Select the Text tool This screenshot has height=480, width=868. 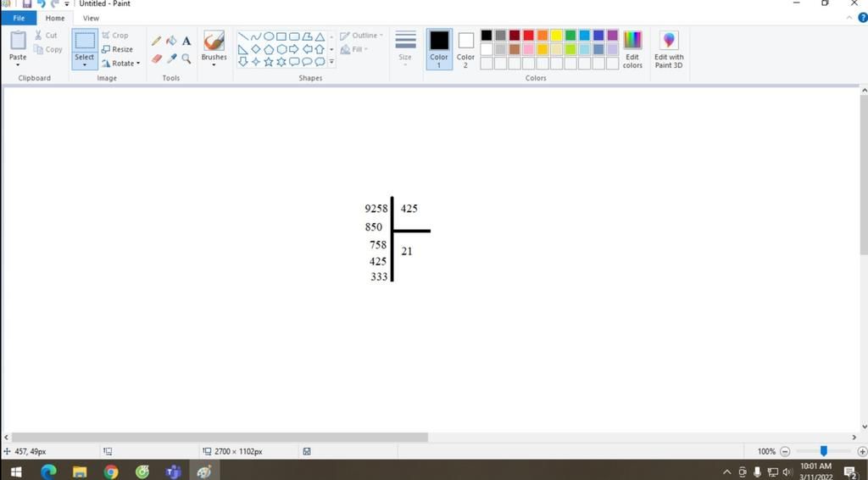point(186,41)
